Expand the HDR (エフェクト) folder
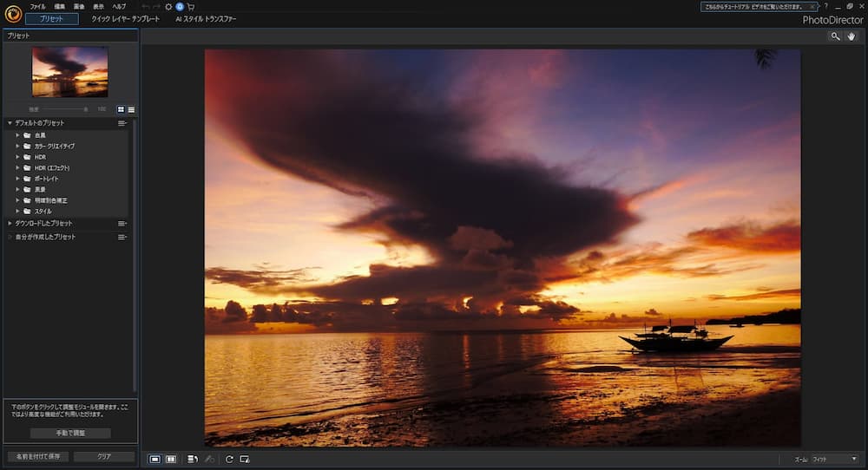The height and width of the screenshot is (470, 868). 17,167
